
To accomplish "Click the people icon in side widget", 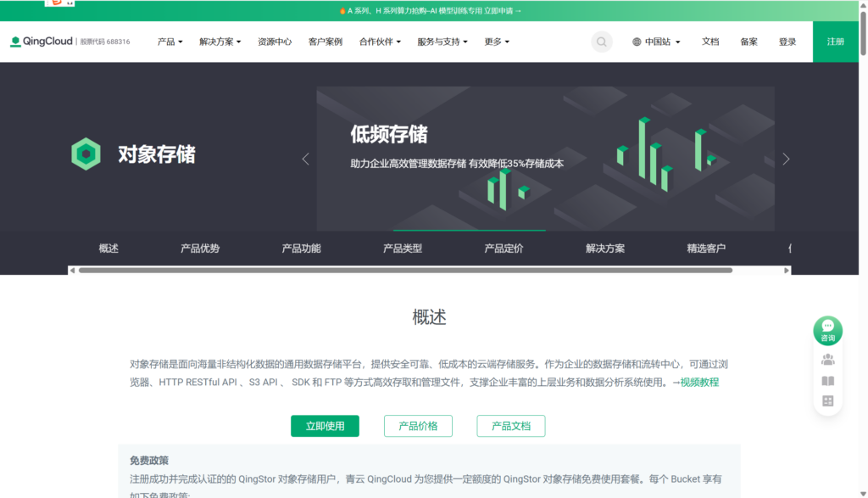I will pyautogui.click(x=827, y=360).
